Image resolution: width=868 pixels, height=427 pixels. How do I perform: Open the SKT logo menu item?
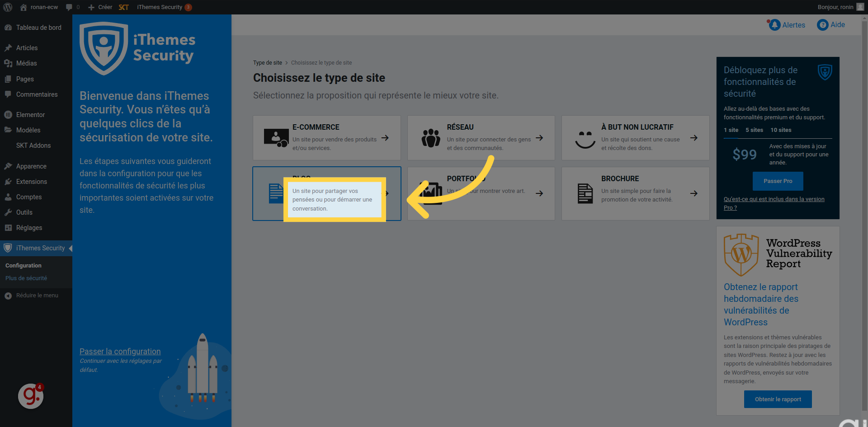pos(123,7)
